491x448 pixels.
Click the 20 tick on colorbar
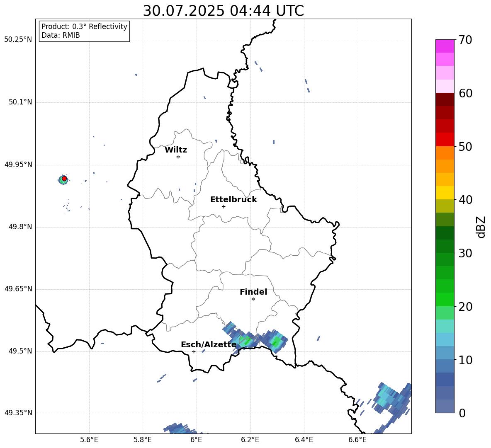click(465, 307)
